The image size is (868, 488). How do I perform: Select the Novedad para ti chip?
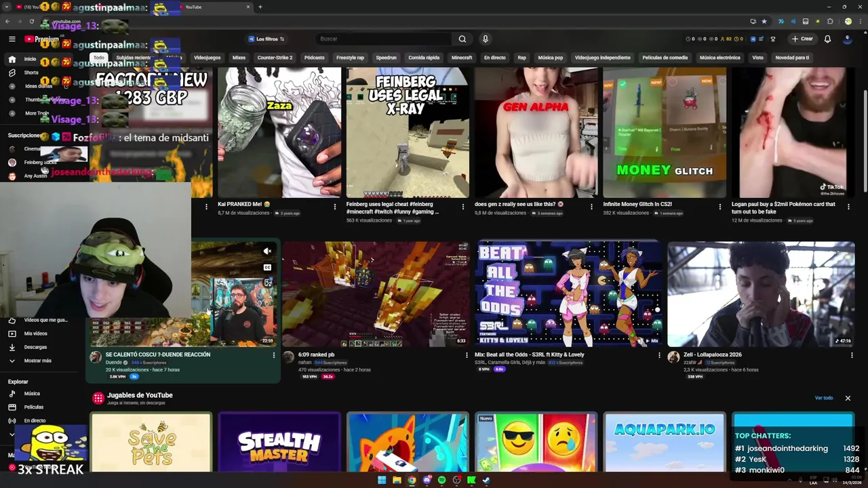pos(792,58)
